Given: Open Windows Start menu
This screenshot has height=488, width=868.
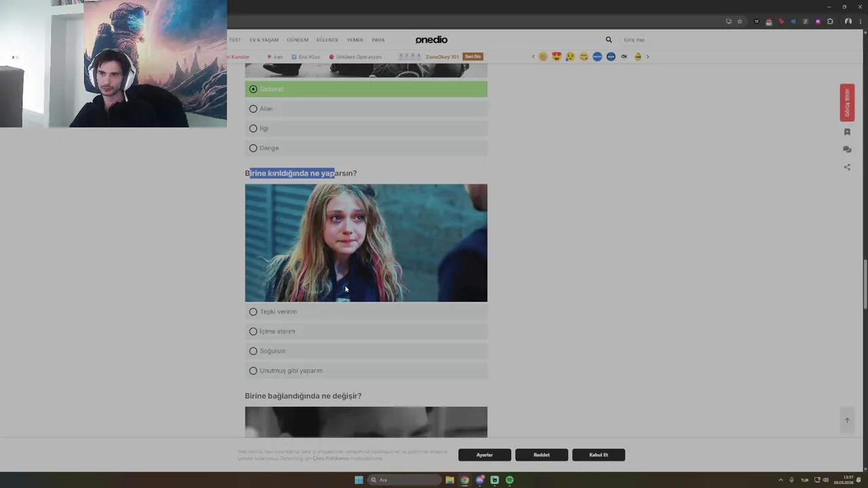Looking at the screenshot, I should tap(359, 480).
